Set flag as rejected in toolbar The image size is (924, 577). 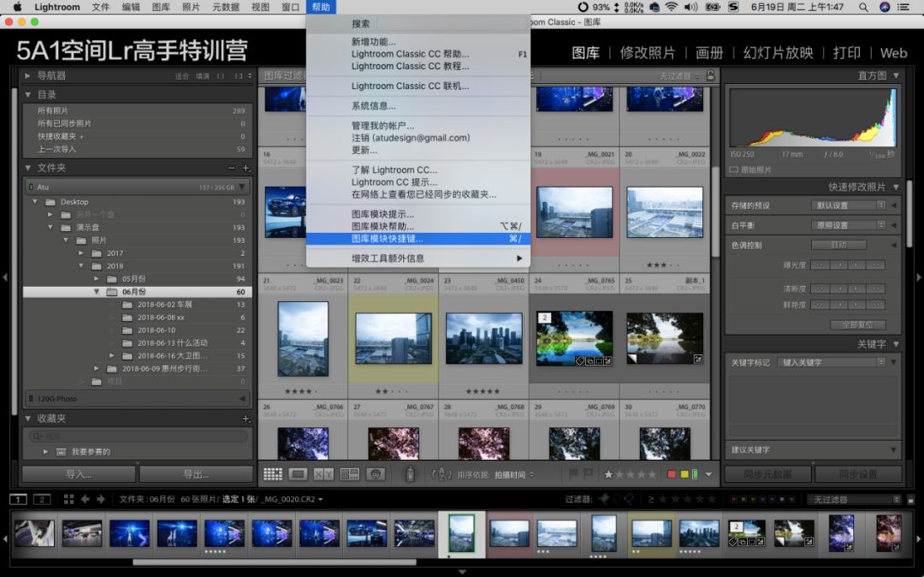pos(588,474)
